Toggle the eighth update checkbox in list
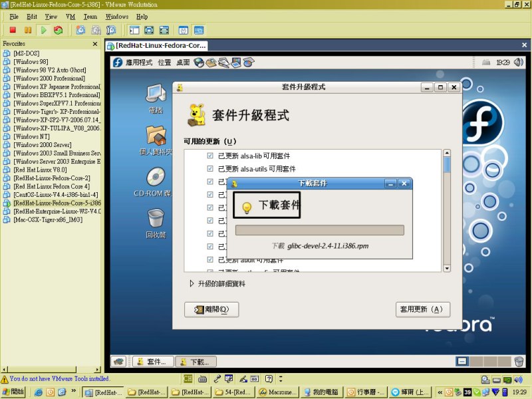Viewport: 532px width, 399px height. (210, 246)
